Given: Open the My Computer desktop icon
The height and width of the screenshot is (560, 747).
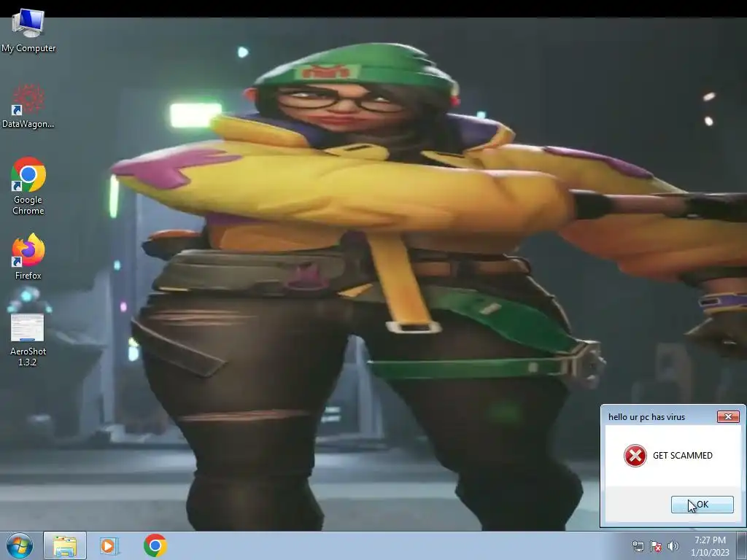Looking at the screenshot, I should tap(28, 30).
